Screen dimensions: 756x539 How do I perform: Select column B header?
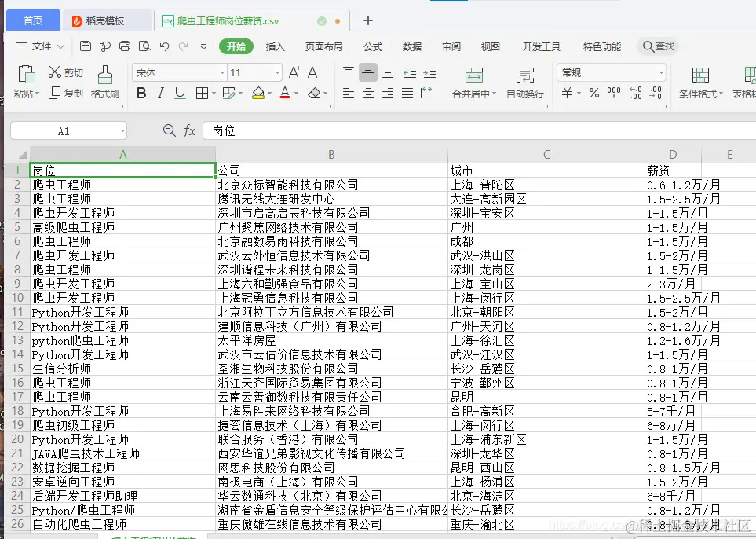click(x=332, y=155)
